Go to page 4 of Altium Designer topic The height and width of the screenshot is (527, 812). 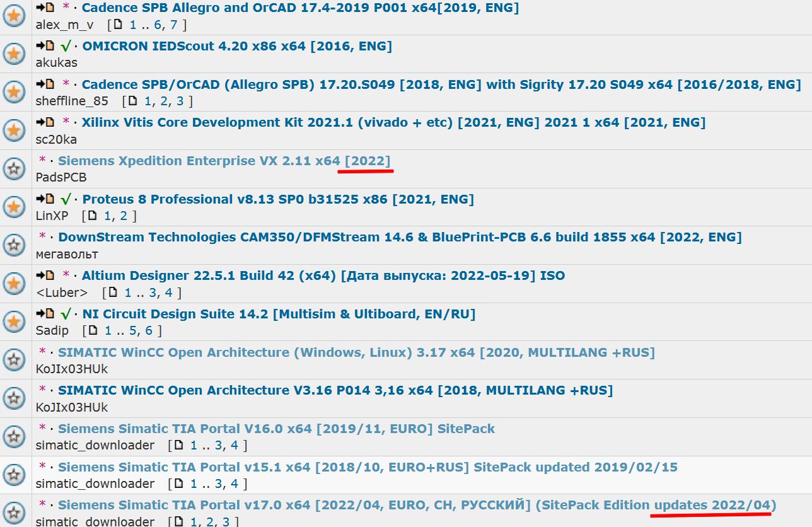click(x=169, y=292)
